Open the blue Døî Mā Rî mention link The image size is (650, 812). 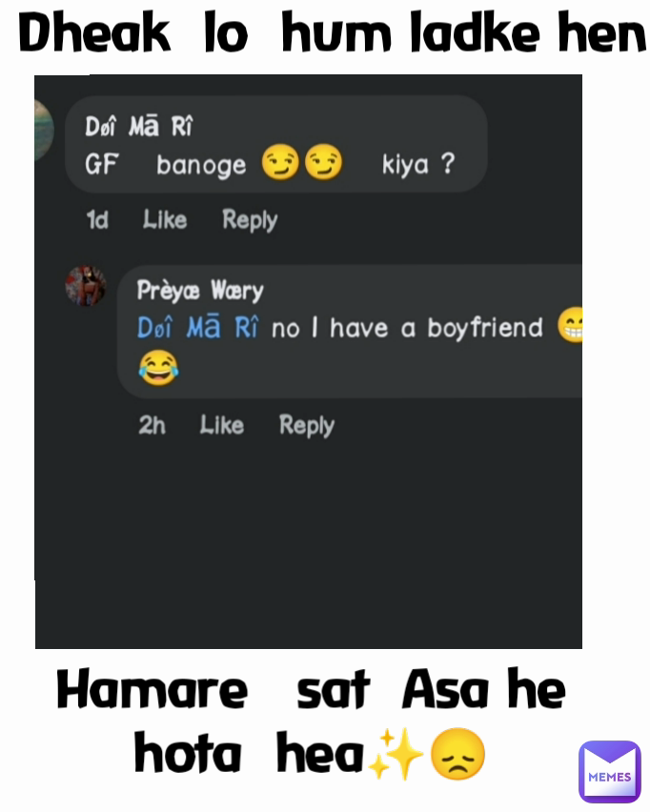point(197,328)
